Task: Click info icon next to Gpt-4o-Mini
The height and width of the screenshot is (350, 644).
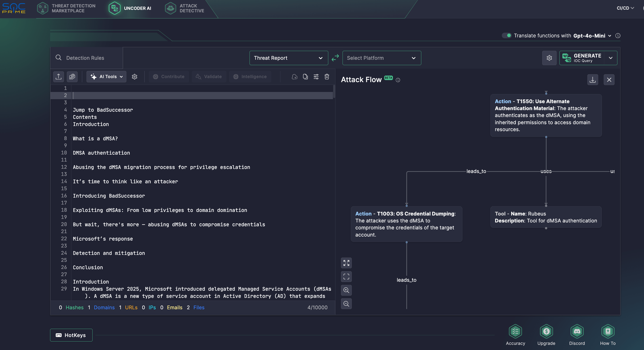Action: (617, 36)
